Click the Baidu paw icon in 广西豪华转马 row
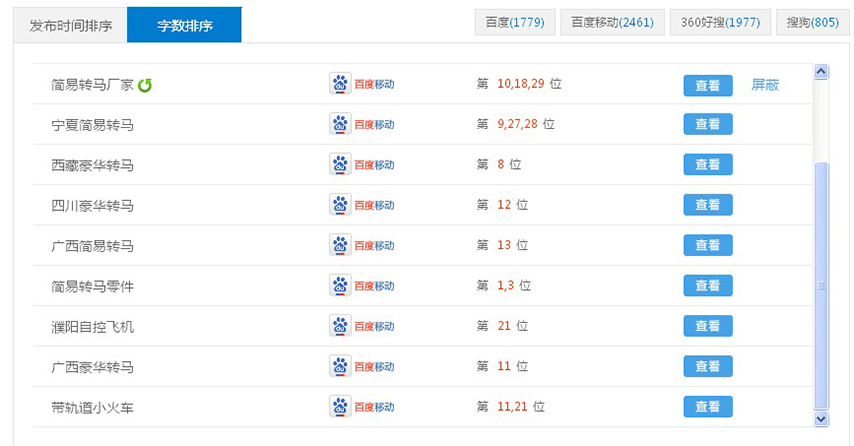The image size is (854, 446). 340,366
